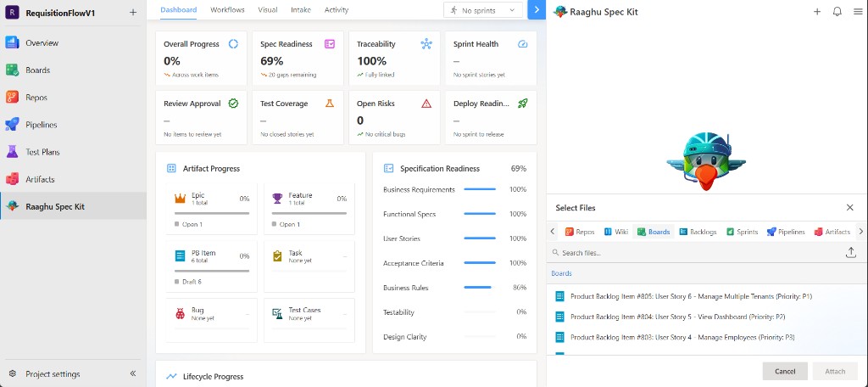The height and width of the screenshot is (387, 868).
Task: Click the Raaghu parrot mascot image
Action: click(x=706, y=161)
